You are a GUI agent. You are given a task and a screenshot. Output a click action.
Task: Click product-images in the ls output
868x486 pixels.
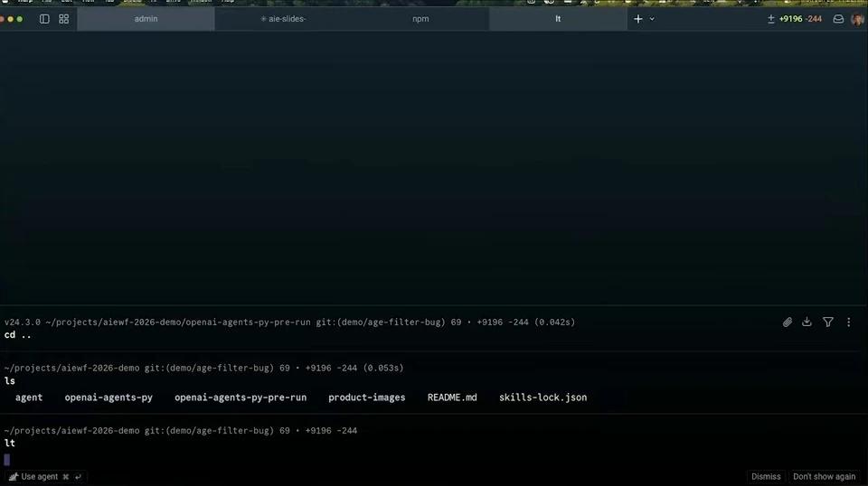click(366, 397)
